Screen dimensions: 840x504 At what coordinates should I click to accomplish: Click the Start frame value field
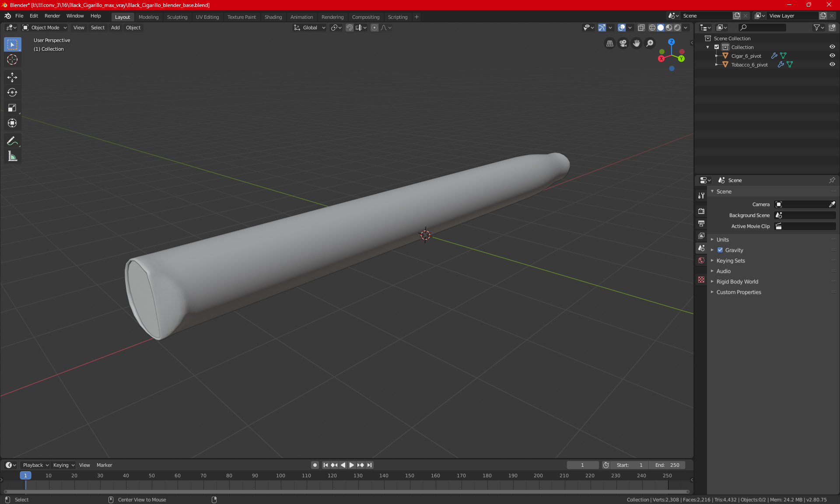coord(629,465)
